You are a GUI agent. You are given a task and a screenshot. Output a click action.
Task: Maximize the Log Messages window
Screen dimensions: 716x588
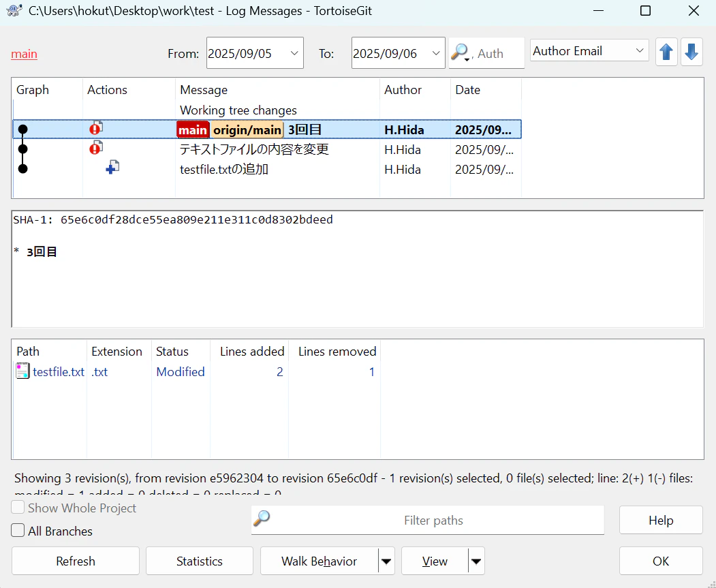[x=645, y=10]
